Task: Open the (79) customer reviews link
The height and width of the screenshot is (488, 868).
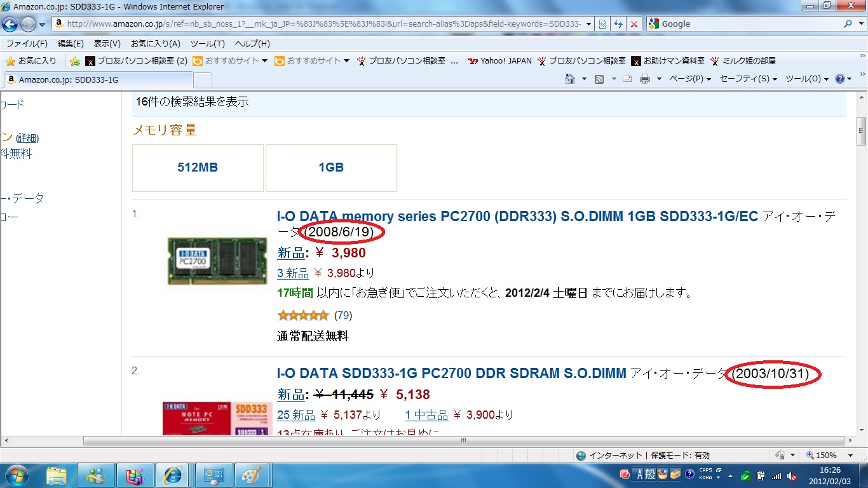Action: [x=343, y=315]
